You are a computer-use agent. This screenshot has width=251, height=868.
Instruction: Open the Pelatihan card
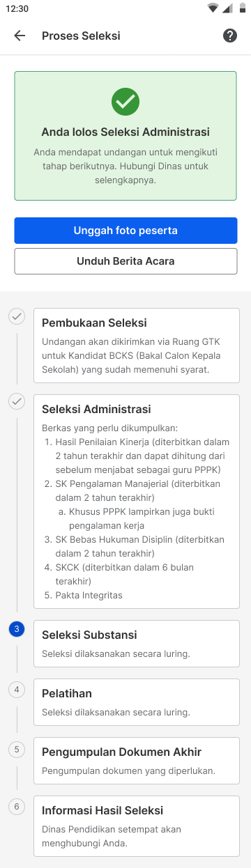pyautogui.click(x=137, y=702)
